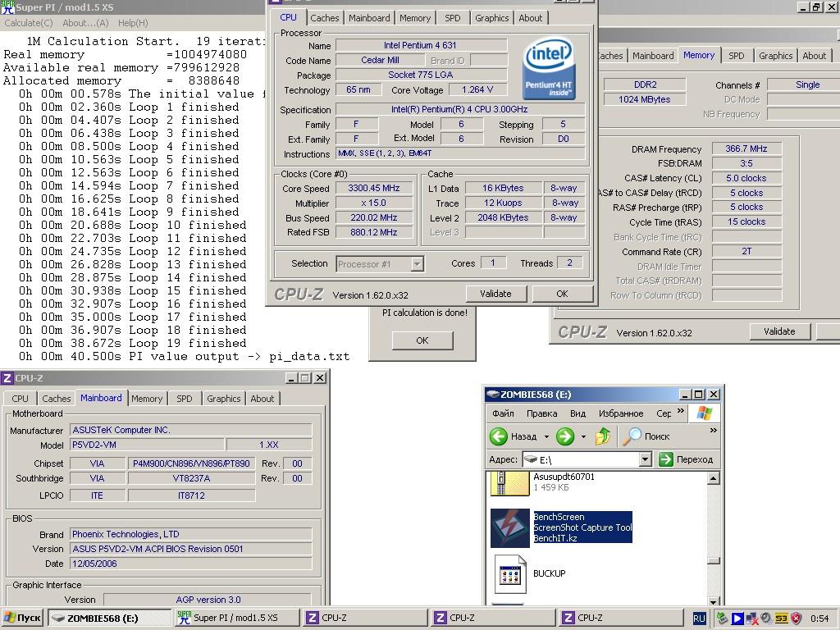Viewport: 840px width, 630px height.
Task: Open Calculate(C) menu in Super PI
Action: (x=29, y=23)
